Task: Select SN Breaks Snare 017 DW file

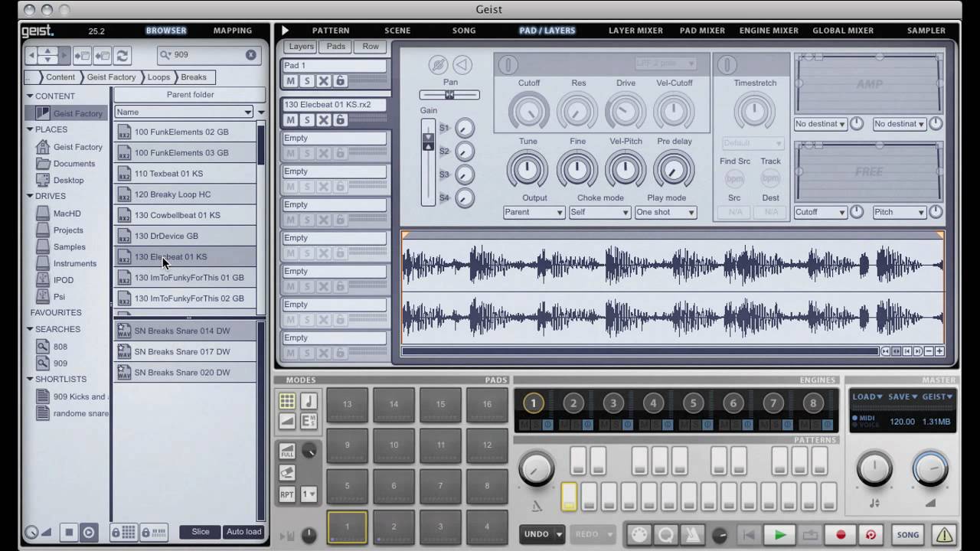Action: coord(185,352)
